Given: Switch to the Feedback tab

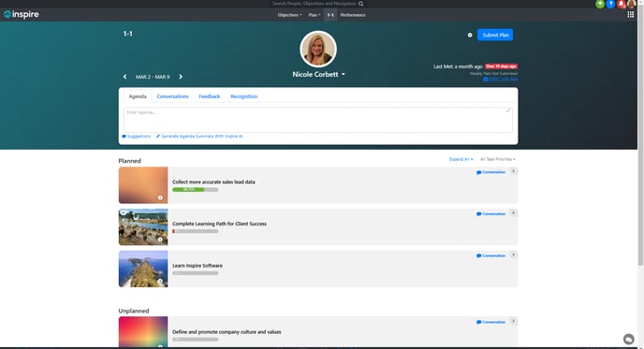Looking at the screenshot, I should 210,96.
